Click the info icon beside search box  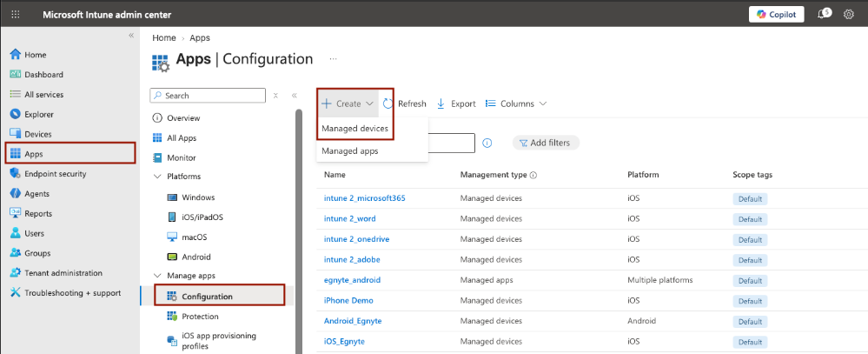487,143
